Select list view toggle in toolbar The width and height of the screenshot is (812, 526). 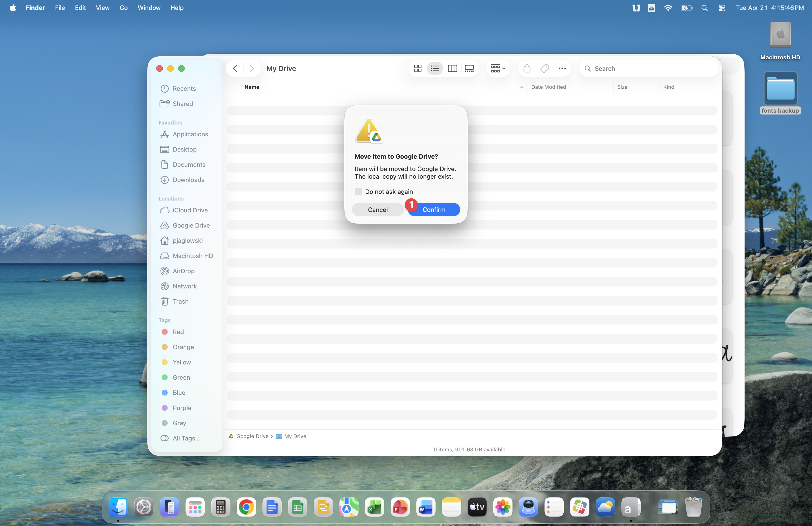435,69
